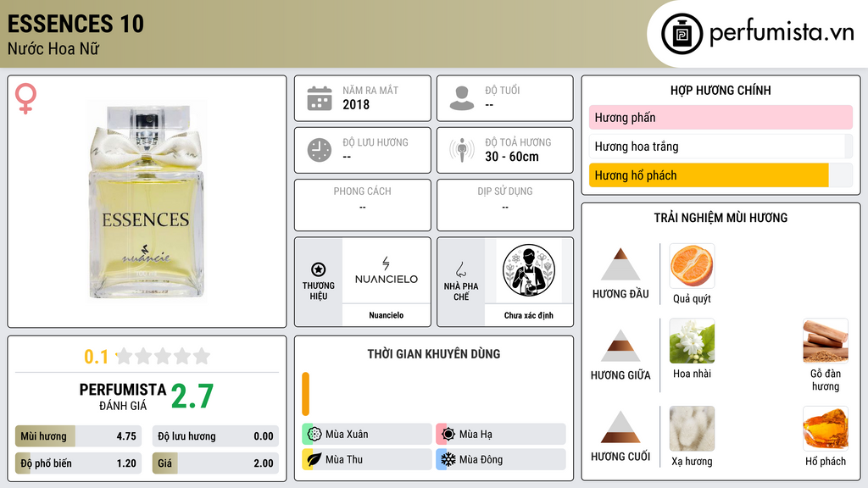The height and width of the screenshot is (488, 868).
Task: Click the orange recommended-time bar
Action: [305, 394]
